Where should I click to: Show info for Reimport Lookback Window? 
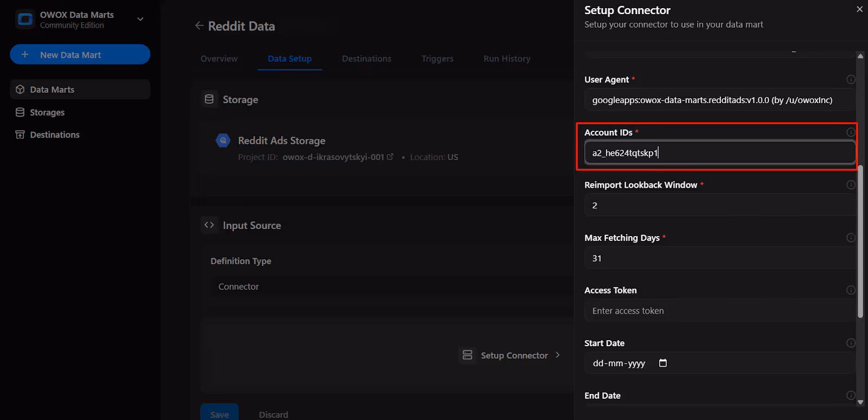click(851, 185)
